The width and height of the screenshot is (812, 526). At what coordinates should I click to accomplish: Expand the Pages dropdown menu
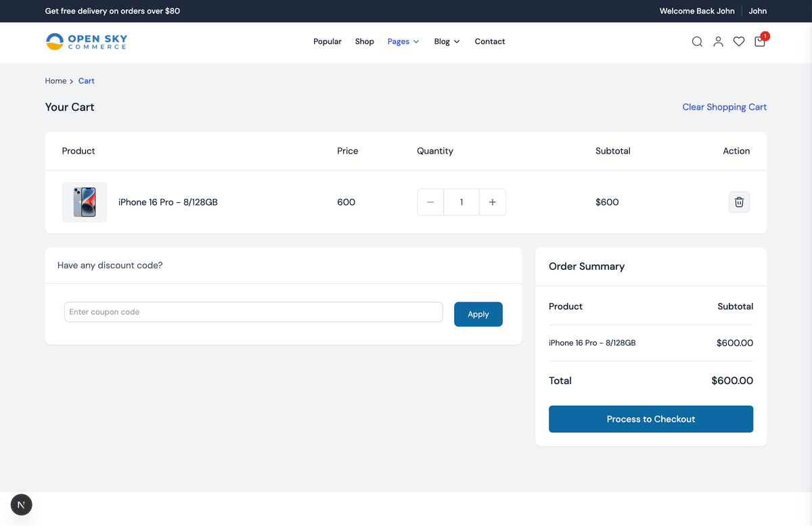click(403, 42)
